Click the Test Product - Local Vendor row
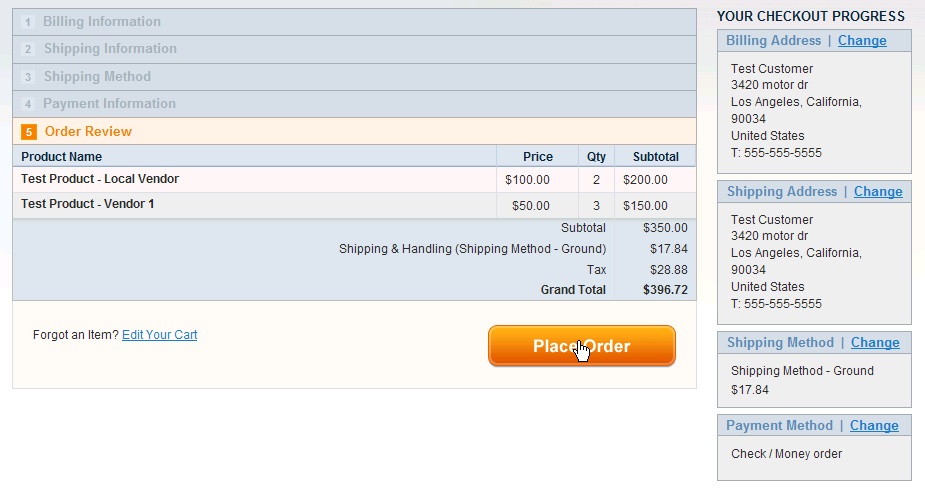Screen dimensions: 925x491 (x=100, y=180)
